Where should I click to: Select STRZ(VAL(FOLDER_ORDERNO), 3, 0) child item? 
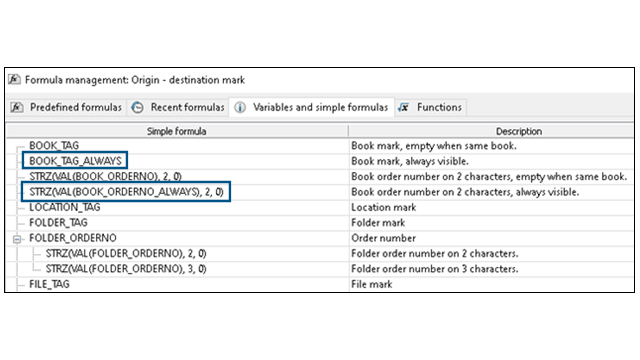[126, 269]
